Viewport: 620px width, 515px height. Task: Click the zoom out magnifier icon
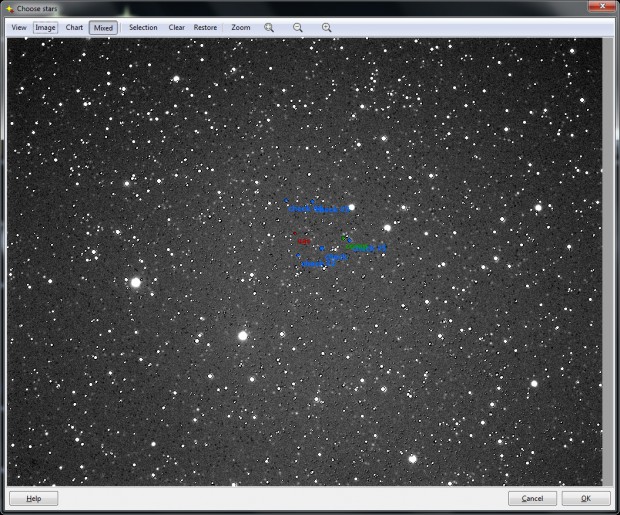(298, 27)
